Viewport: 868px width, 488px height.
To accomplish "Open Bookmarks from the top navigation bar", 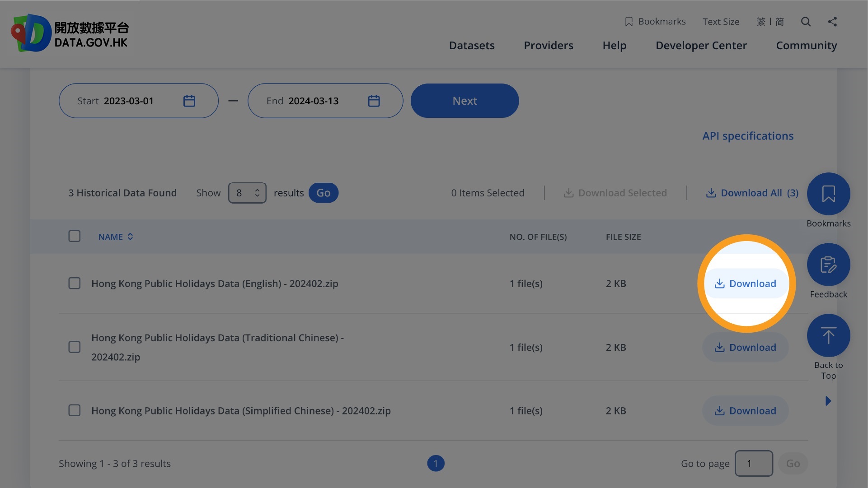I will 655,21.
